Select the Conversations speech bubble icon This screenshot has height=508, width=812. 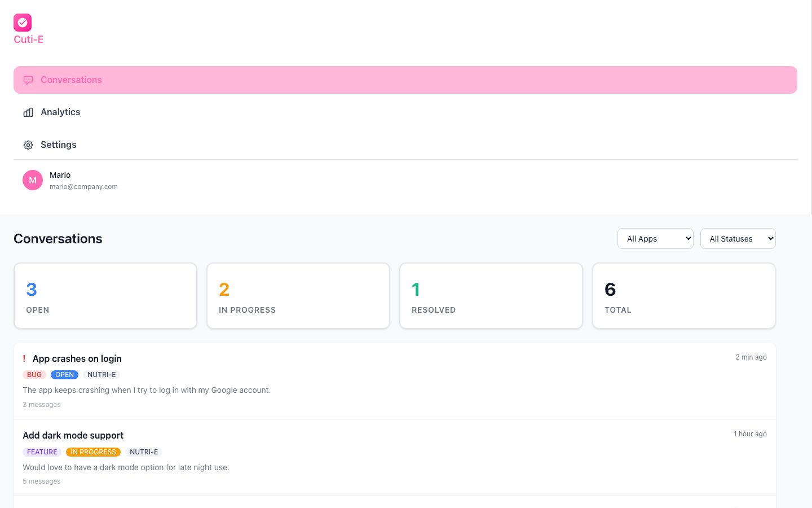[28, 80]
